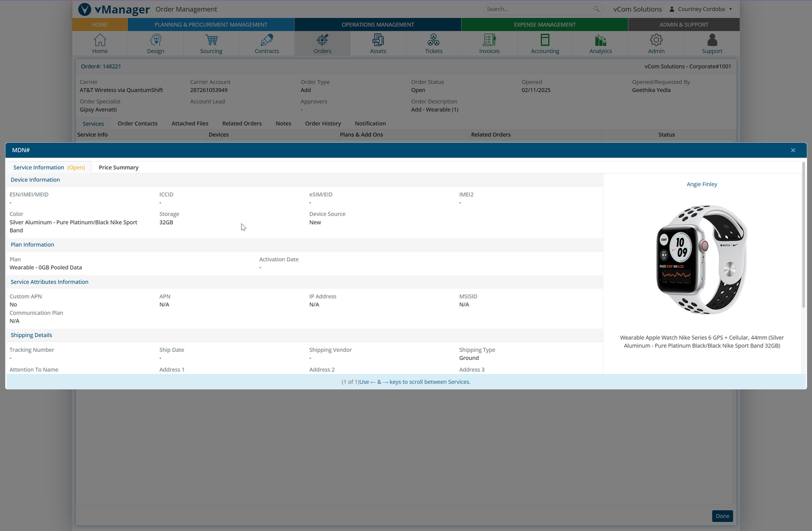Click the Shipping Details section header
This screenshot has width=812, height=531.
(31, 335)
